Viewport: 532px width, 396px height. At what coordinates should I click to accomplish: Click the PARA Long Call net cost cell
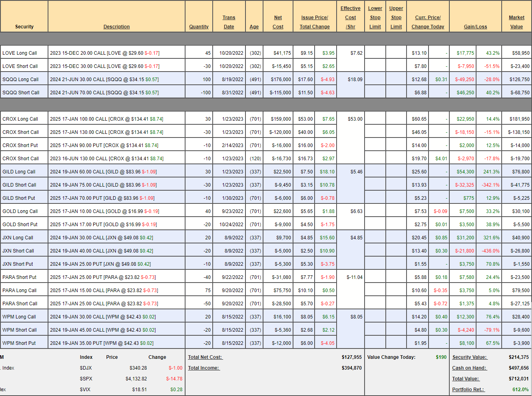coord(278,291)
